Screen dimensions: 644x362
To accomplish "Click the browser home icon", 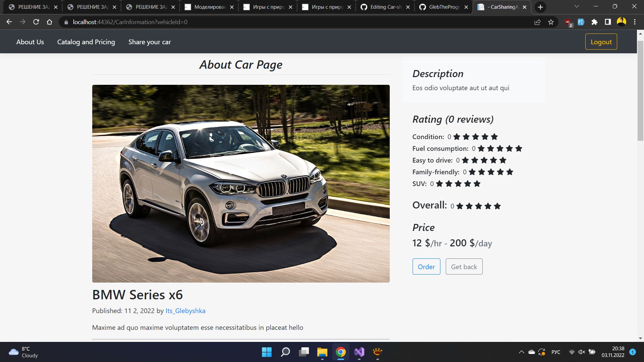I will click(x=50, y=22).
